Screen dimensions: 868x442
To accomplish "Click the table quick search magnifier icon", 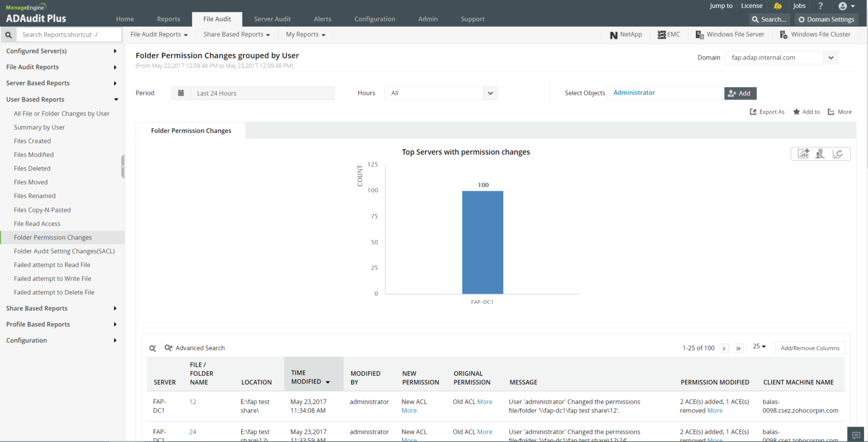I will pyautogui.click(x=153, y=348).
